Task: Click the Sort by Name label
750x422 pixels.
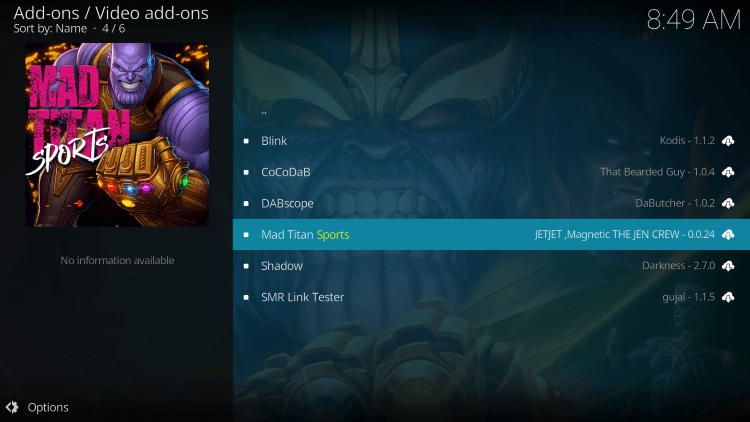Action: pyautogui.click(x=50, y=29)
